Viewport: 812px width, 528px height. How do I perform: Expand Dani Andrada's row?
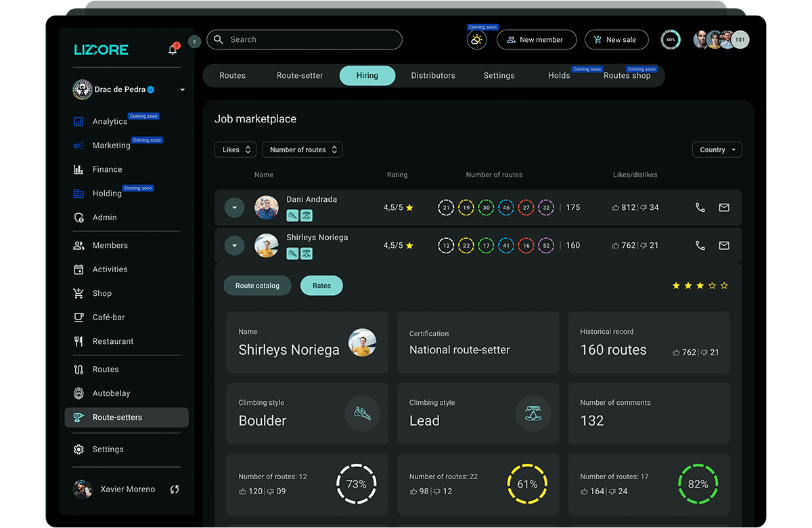pyautogui.click(x=234, y=208)
